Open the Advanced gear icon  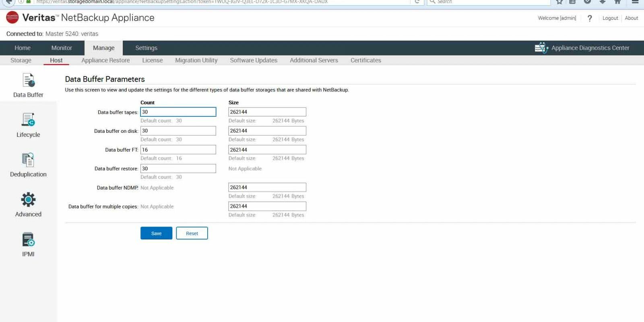pyautogui.click(x=28, y=199)
